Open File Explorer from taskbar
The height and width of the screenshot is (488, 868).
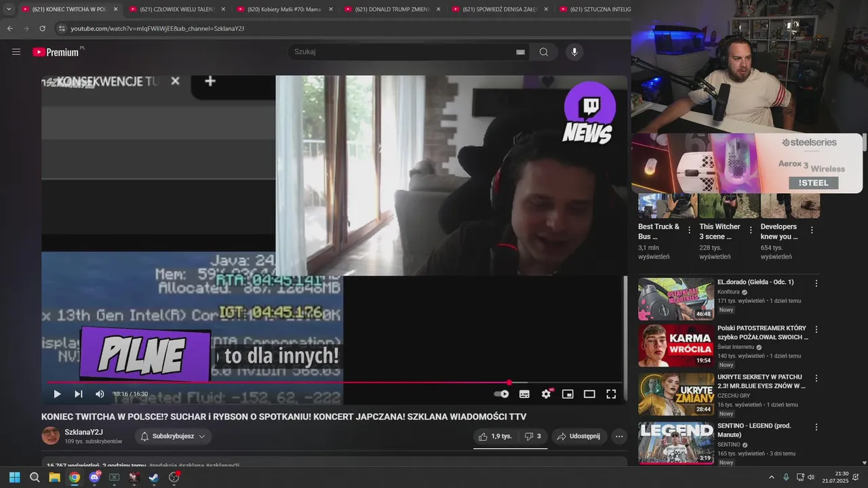[x=54, y=477]
